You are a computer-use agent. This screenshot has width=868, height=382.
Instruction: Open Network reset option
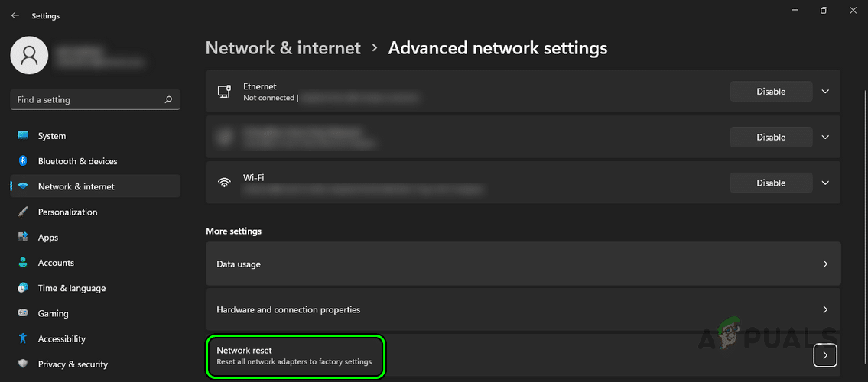(294, 356)
